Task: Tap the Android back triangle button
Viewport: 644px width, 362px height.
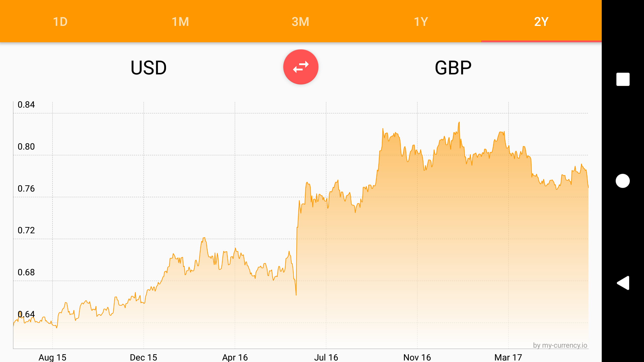Action: [623, 283]
